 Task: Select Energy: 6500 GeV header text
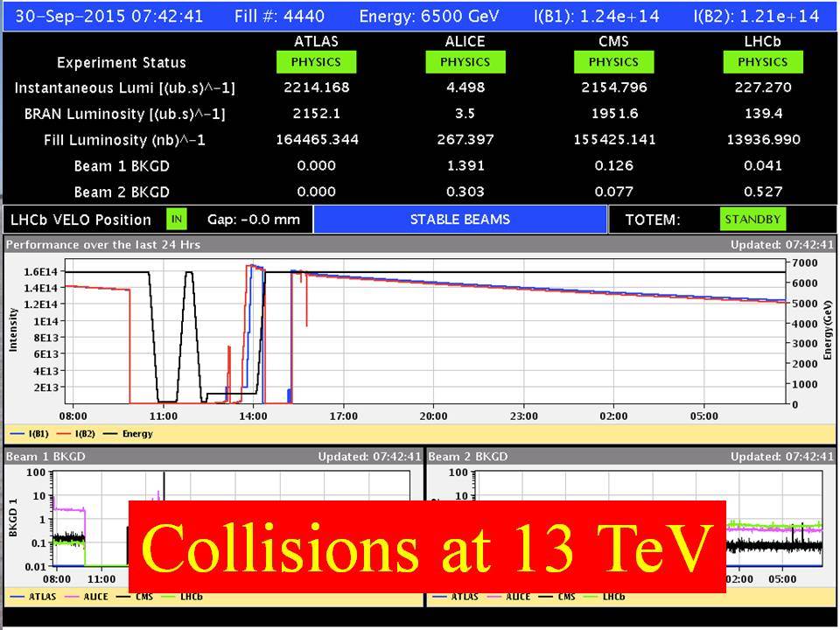[x=429, y=16]
